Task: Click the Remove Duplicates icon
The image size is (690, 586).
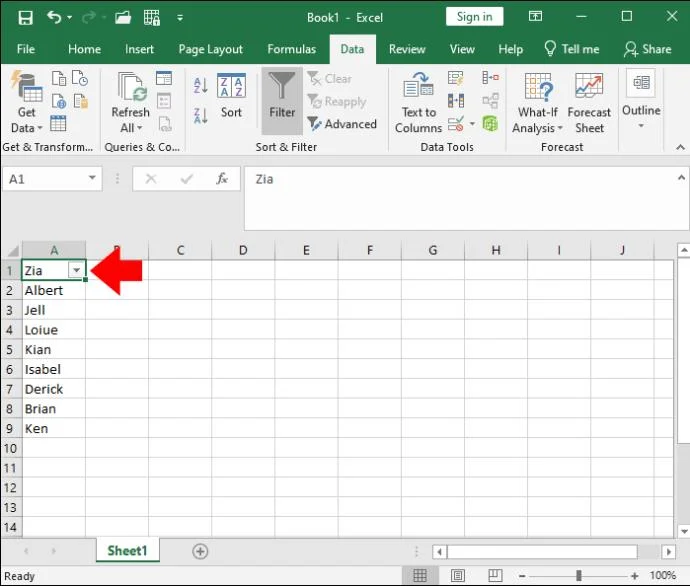Action: coord(455,101)
